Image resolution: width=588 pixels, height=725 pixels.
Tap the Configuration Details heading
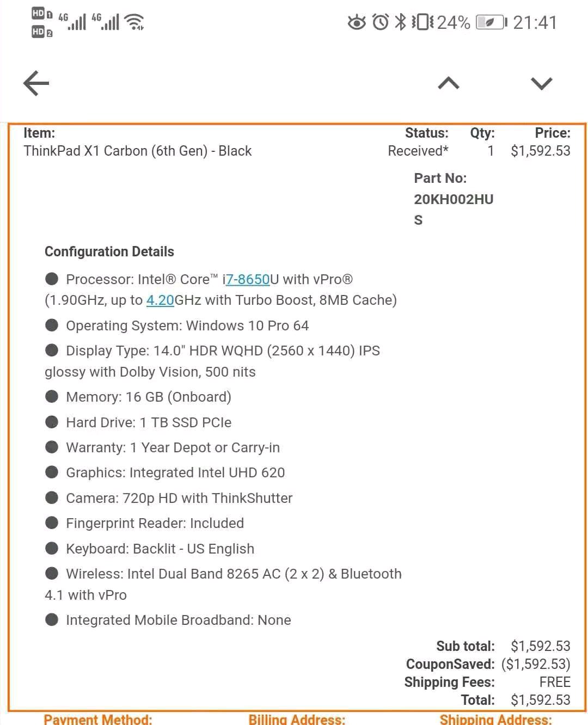coord(109,251)
